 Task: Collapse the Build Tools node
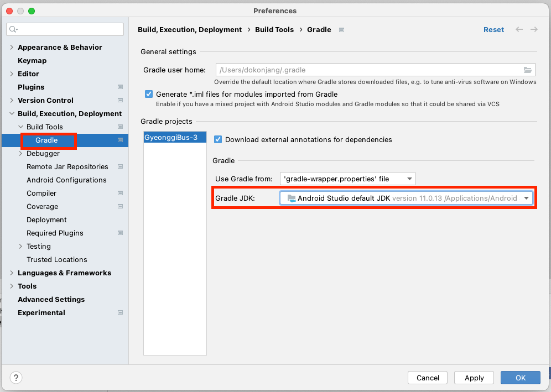coord(20,127)
